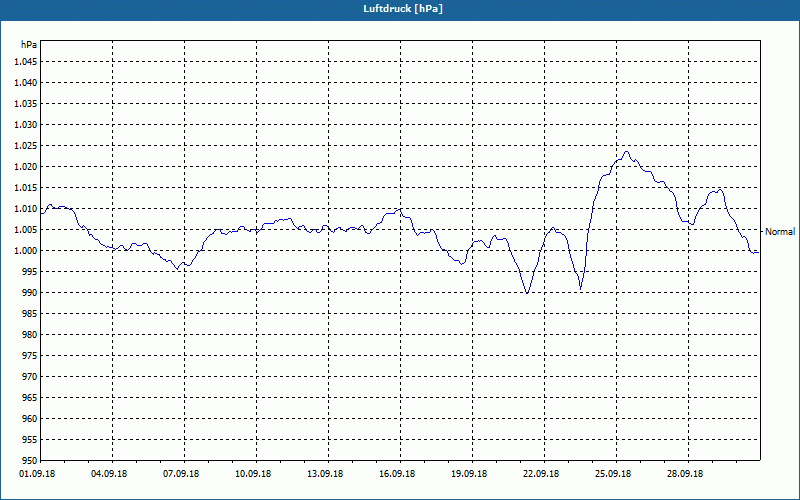Click the 01.09.18 date label

(x=37, y=473)
